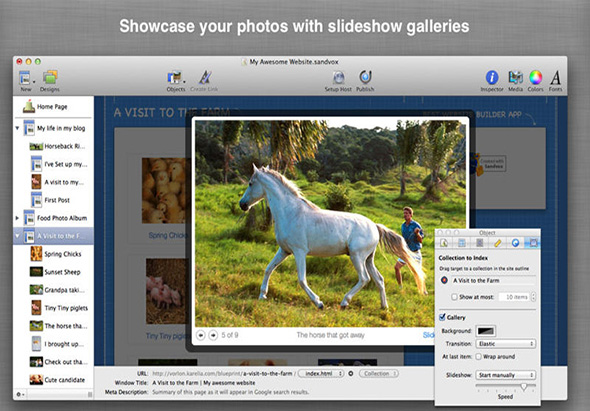
Task: Open the Designs chooser
Action: (x=50, y=78)
